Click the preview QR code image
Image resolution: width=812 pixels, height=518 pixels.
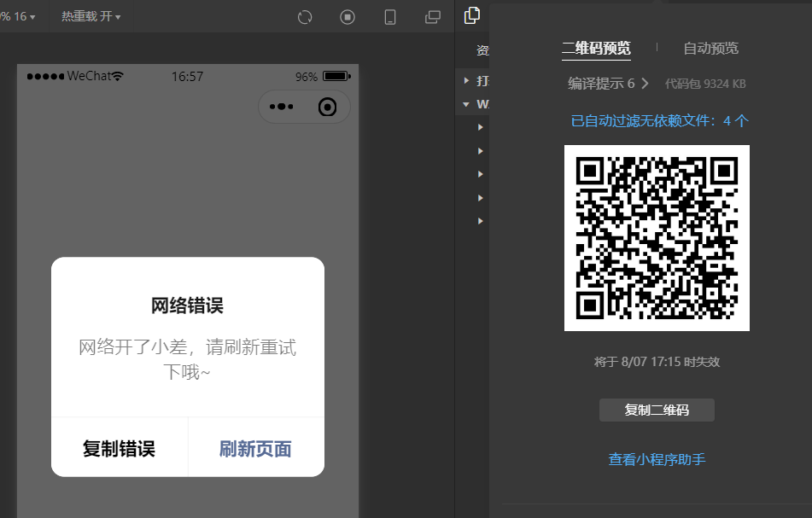point(657,238)
